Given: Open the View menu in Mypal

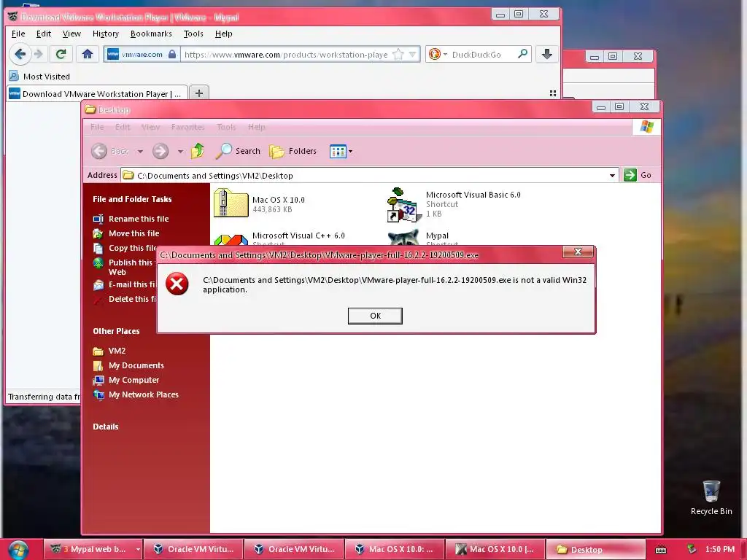Looking at the screenshot, I should pos(71,34).
